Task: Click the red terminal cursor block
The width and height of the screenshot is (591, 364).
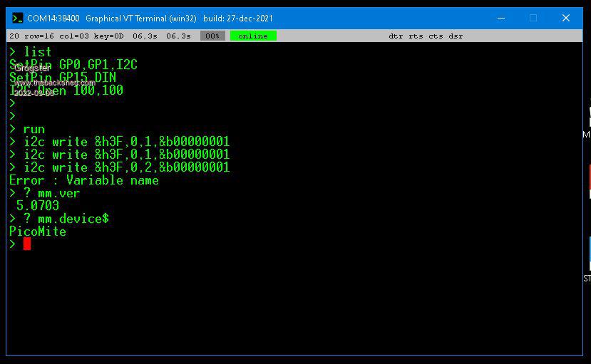Action: pyautogui.click(x=27, y=244)
